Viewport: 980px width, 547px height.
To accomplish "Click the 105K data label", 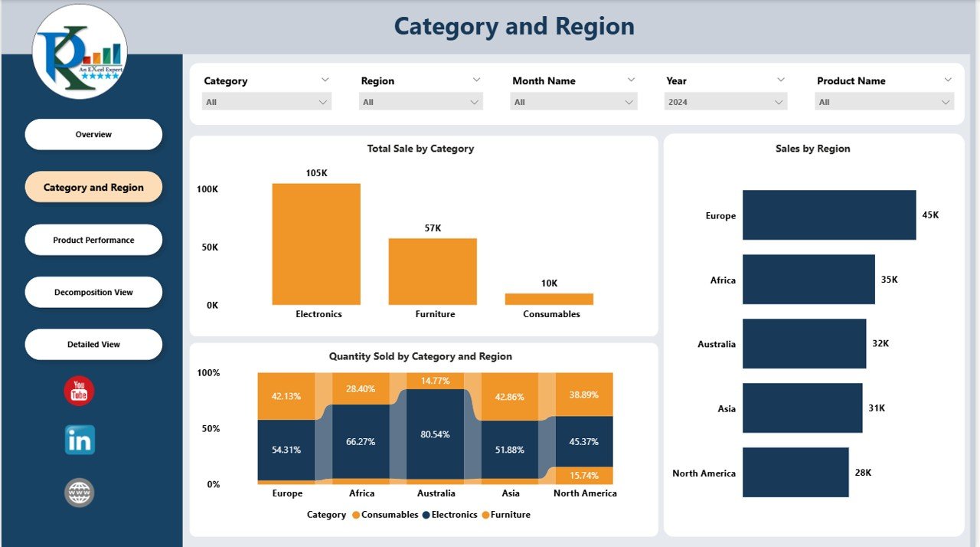I will (x=316, y=173).
